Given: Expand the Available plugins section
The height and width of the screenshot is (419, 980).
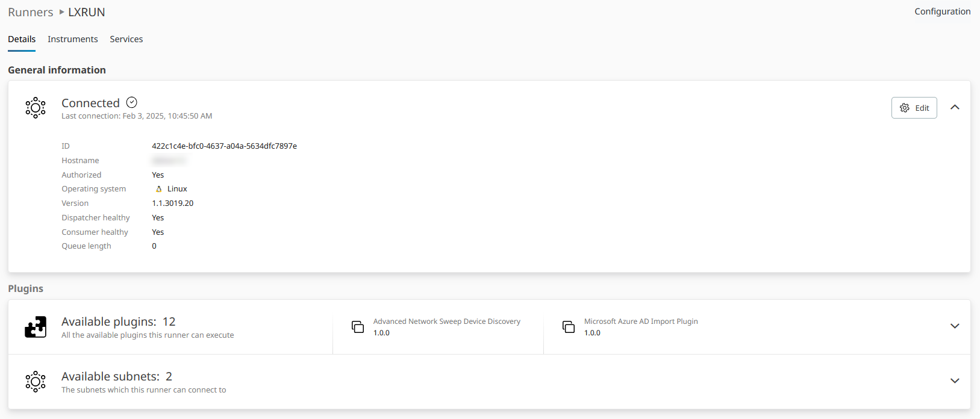Looking at the screenshot, I should (955, 326).
